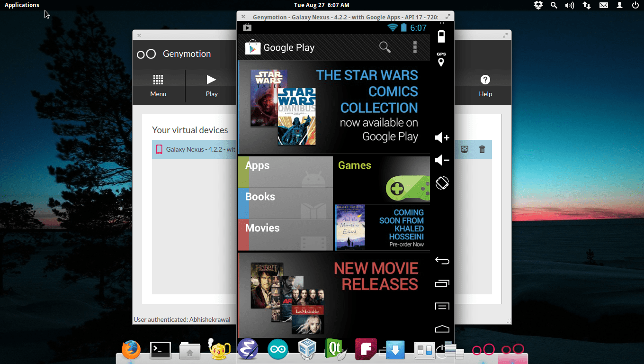This screenshot has height=364, width=644.
Task: Click the emulator volume up icon
Action: pyautogui.click(x=442, y=137)
